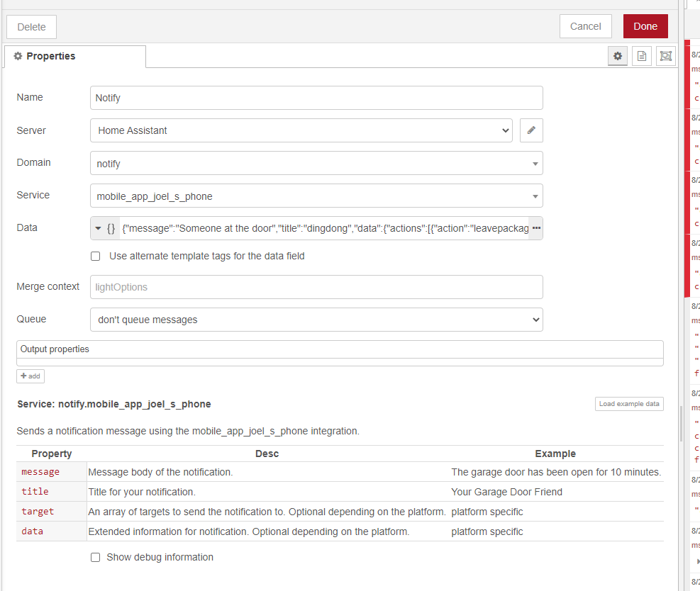The width and height of the screenshot is (700, 591).
Task: Click the Cancel button
Action: point(585,26)
